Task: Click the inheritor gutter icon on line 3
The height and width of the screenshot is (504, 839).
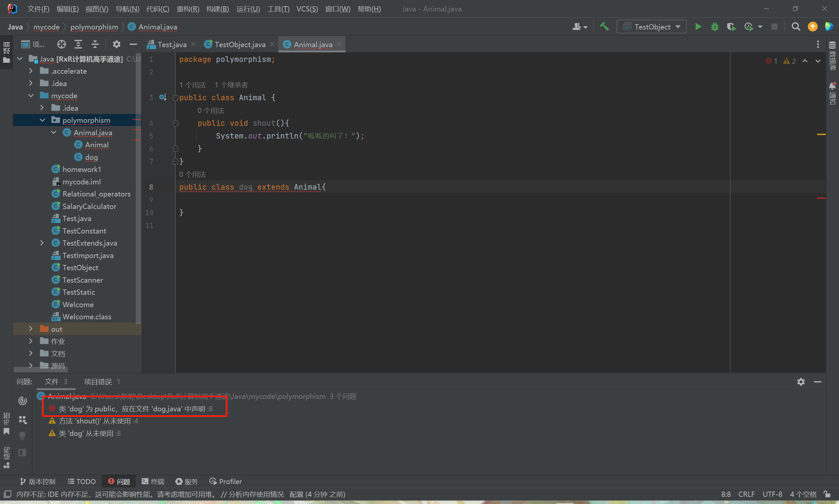Action: (163, 98)
